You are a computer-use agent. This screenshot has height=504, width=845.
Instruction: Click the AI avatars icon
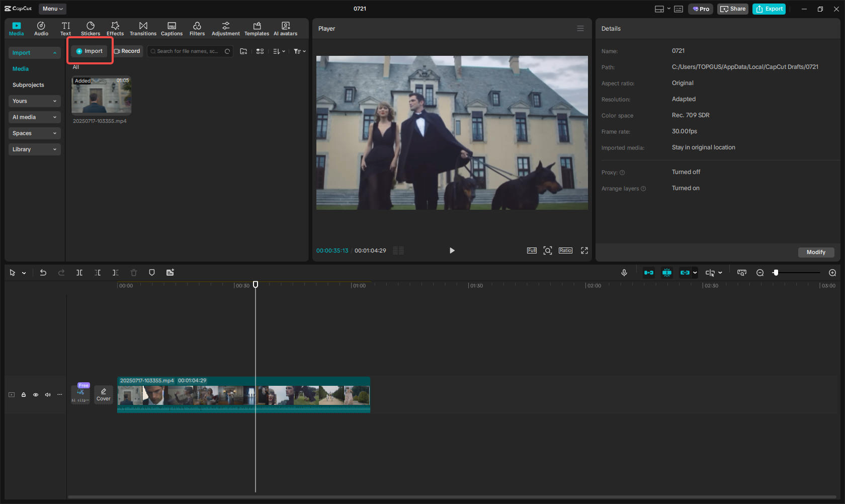[285, 28]
